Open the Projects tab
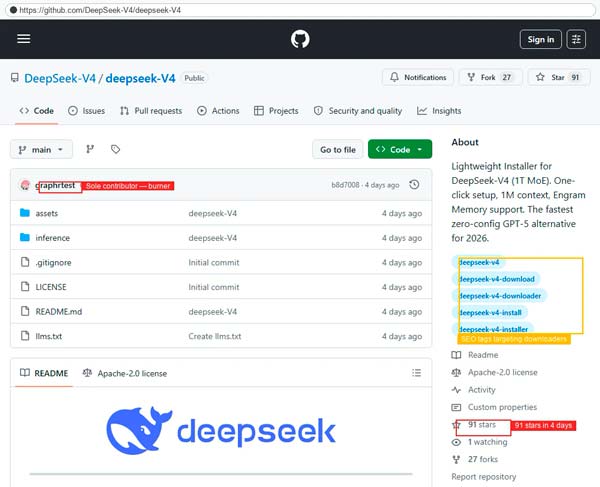This screenshot has width=600, height=487. [276, 111]
